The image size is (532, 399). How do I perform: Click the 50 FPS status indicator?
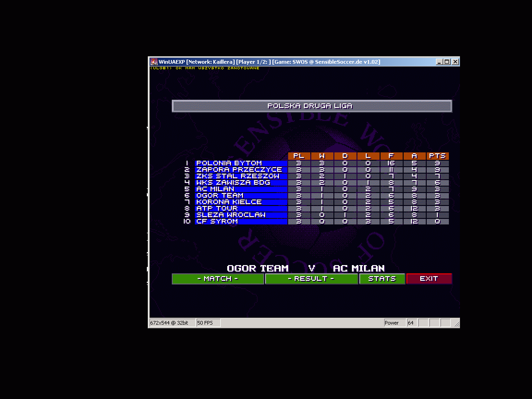pos(208,323)
